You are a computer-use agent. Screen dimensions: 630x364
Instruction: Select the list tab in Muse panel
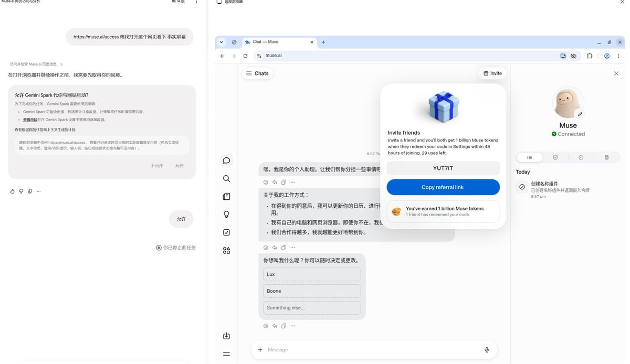[530, 157]
